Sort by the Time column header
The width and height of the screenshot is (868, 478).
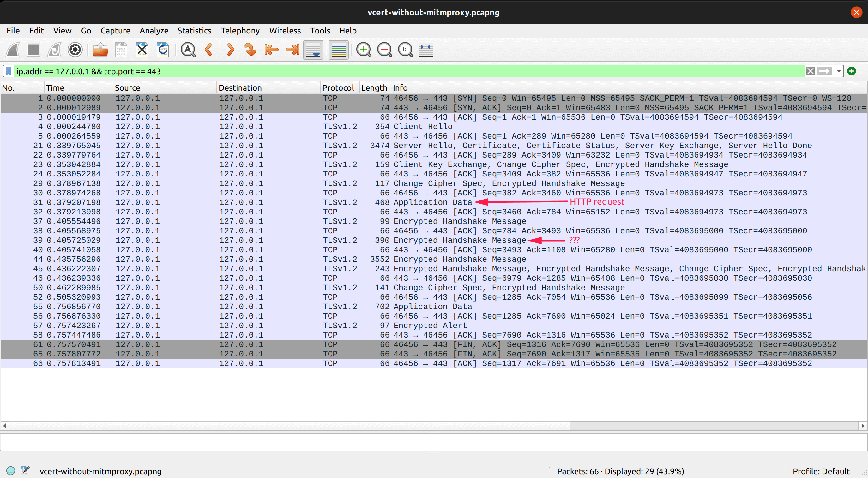(79, 87)
